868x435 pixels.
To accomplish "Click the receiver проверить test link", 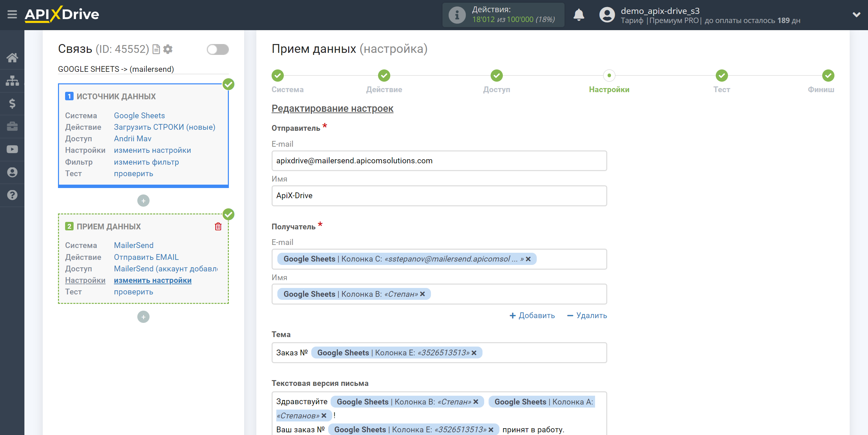I will pyautogui.click(x=134, y=292).
